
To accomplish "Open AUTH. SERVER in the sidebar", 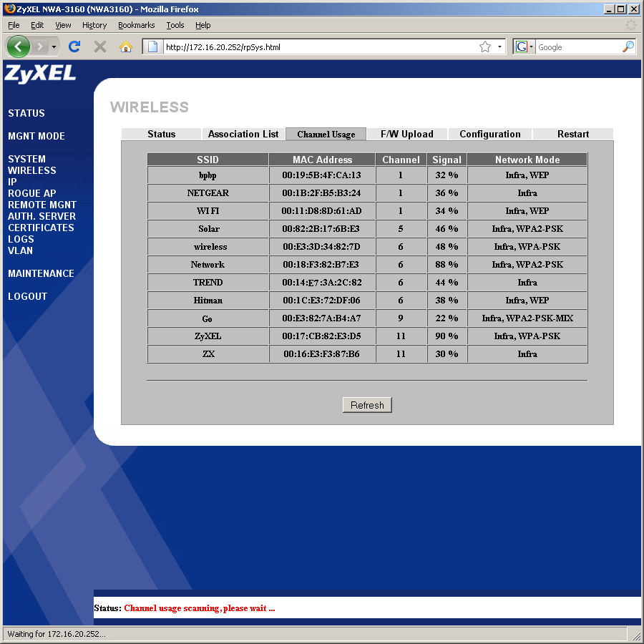I will pyautogui.click(x=42, y=216).
